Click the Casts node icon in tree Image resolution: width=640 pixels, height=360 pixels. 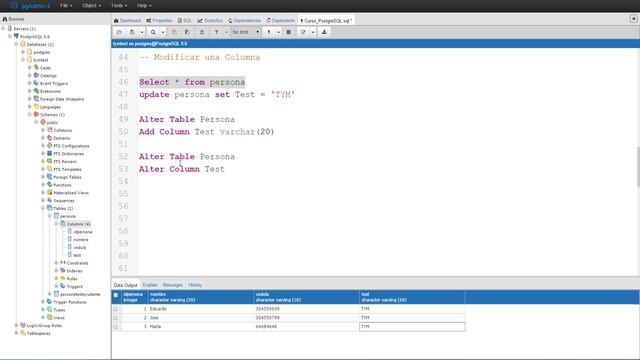(36, 68)
